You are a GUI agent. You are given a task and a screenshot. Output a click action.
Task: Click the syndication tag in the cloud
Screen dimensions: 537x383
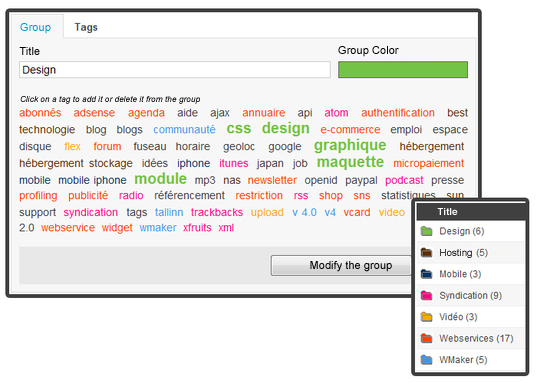(x=90, y=212)
